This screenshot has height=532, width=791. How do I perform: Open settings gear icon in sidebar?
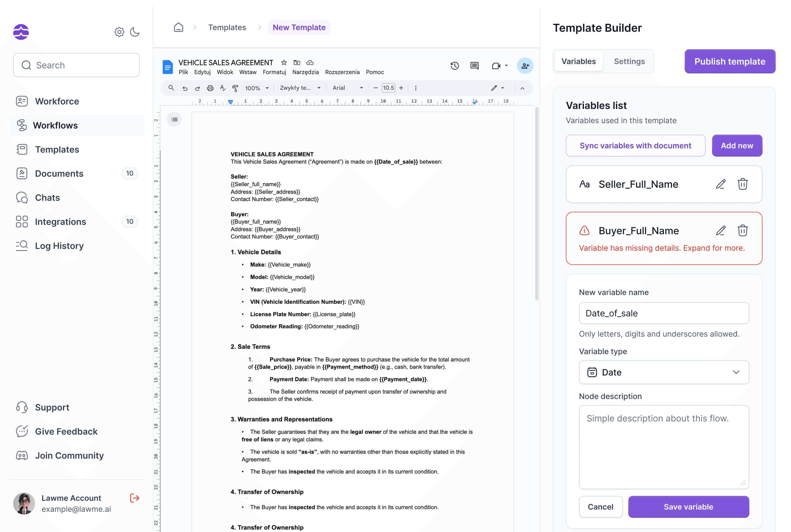pyautogui.click(x=119, y=32)
